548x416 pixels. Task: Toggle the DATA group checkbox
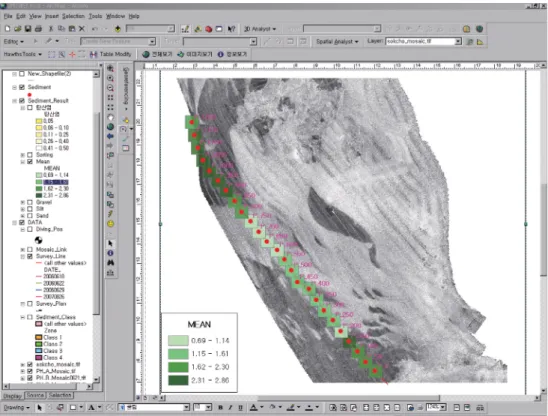pyautogui.click(x=22, y=222)
